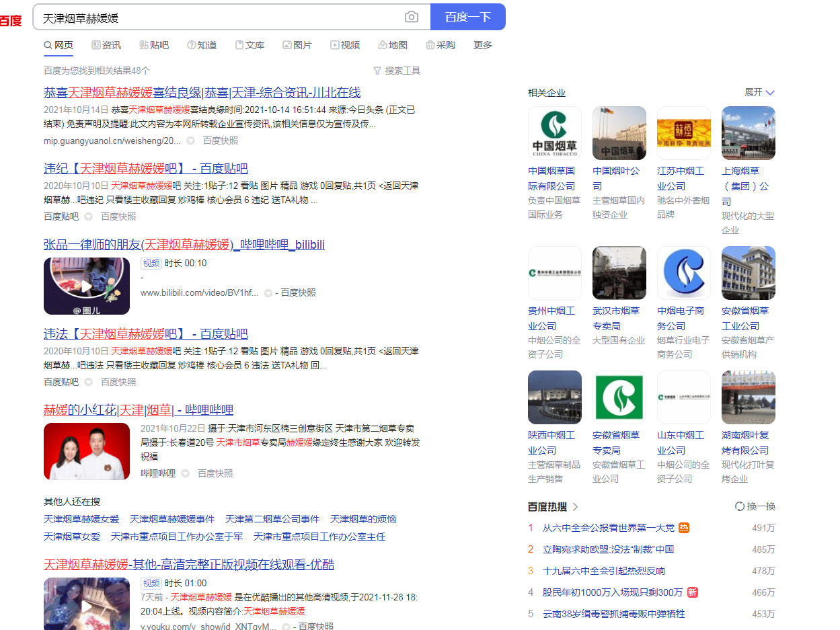The height and width of the screenshot is (630, 840).
Task: Open the 违法【天津烟草赫媛媛吧】 result
Action: pos(146,334)
